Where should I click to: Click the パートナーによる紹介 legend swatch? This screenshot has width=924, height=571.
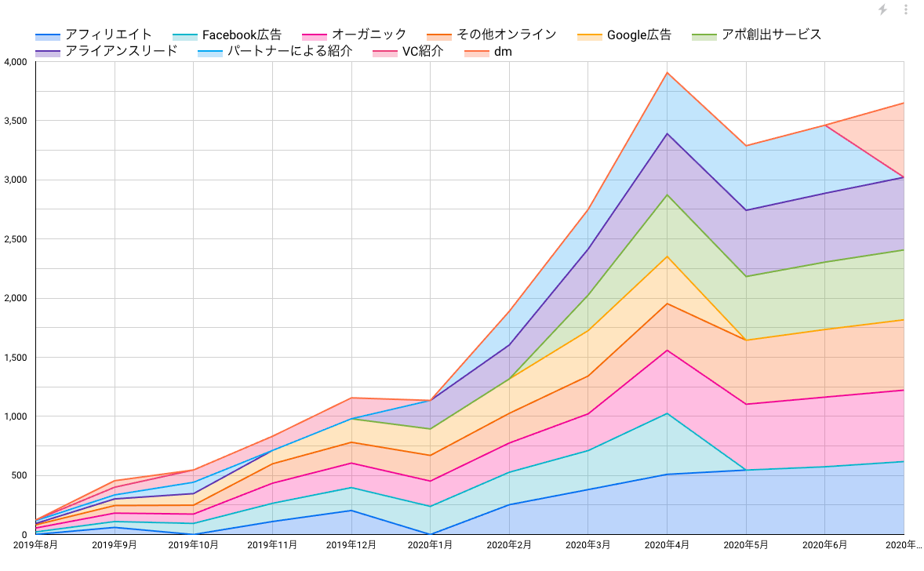click(210, 53)
